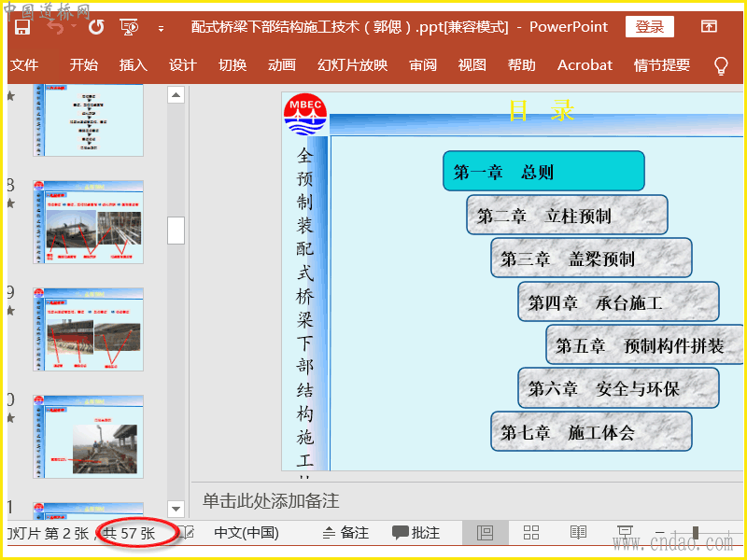Switch to Slide Sorter view icon
Image resolution: width=747 pixels, height=560 pixels.
point(531,532)
